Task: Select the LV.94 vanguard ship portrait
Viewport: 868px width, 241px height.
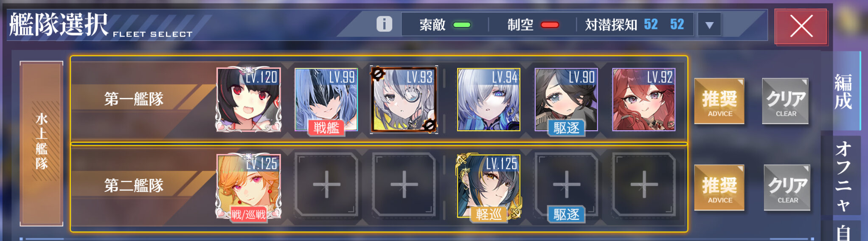Action: pos(489,100)
